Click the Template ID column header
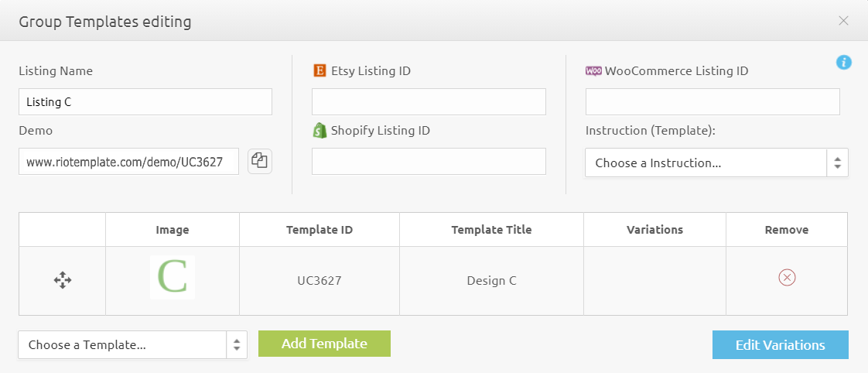Image resolution: width=868 pixels, height=373 pixels. click(319, 230)
